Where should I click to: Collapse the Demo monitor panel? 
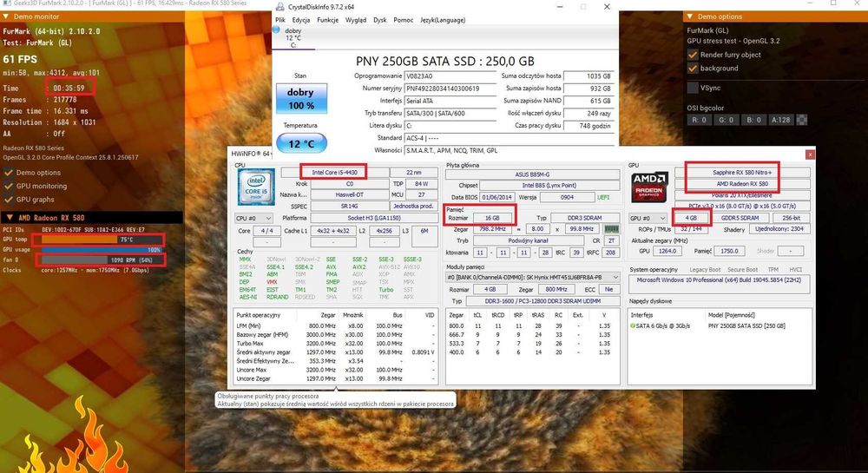point(6,16)
